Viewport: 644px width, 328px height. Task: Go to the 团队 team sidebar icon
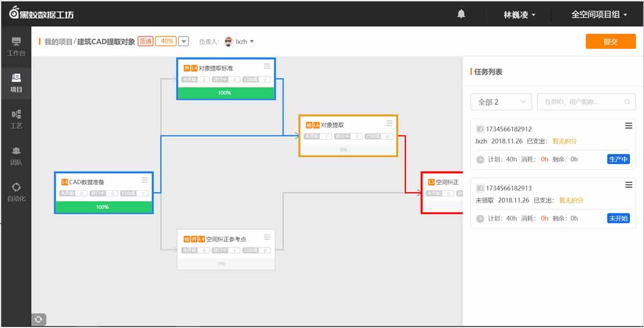16,155
